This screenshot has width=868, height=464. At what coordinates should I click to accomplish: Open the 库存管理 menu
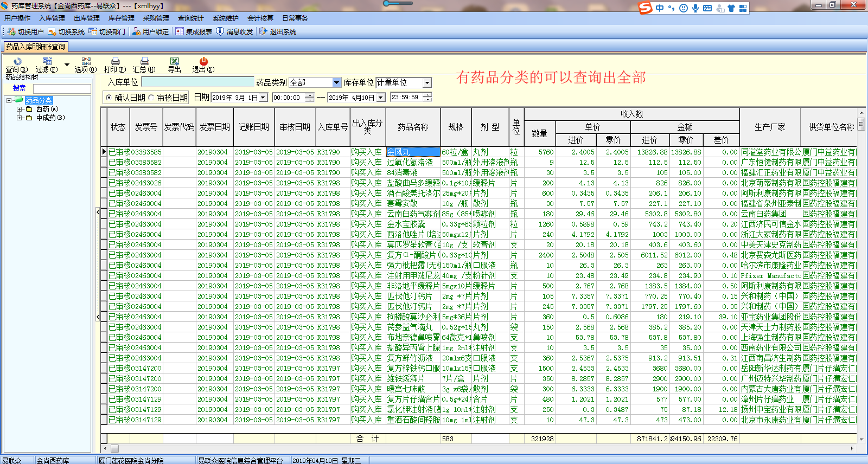122,18
